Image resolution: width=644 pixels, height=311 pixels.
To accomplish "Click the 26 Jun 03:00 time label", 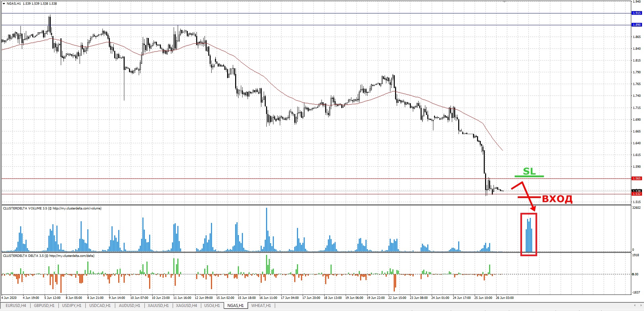I will 505,298.
